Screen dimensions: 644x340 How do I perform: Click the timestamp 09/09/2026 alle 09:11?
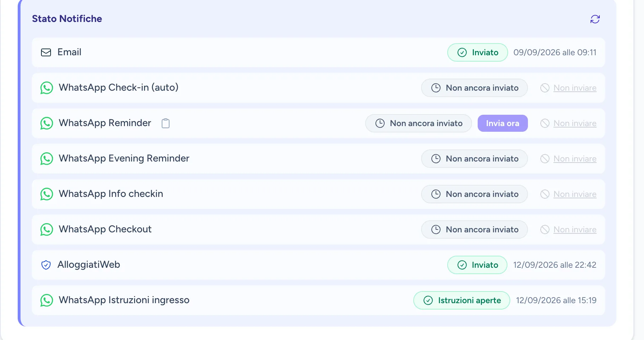click(x=555, y=52)
